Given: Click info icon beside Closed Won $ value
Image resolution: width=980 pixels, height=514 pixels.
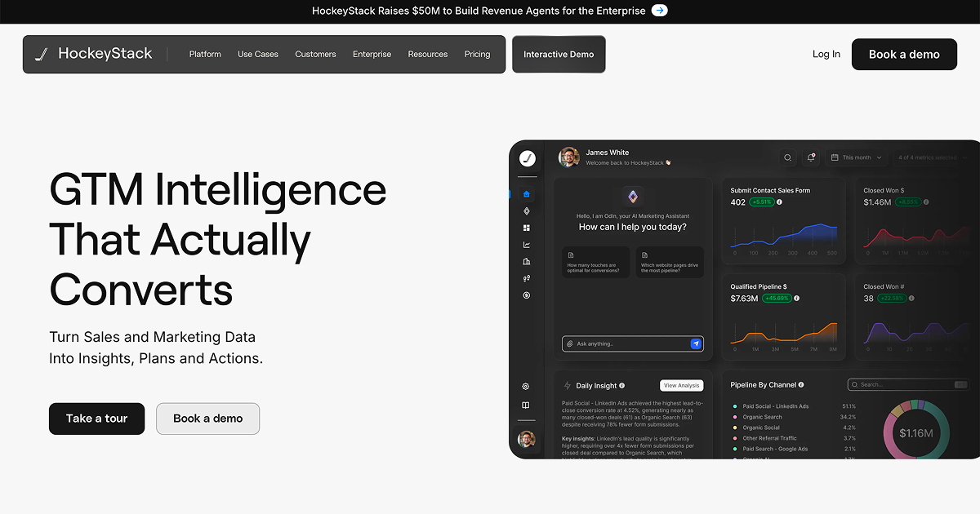Looking at the screenshot, I should pyautogui.click(x=925, y=202).
